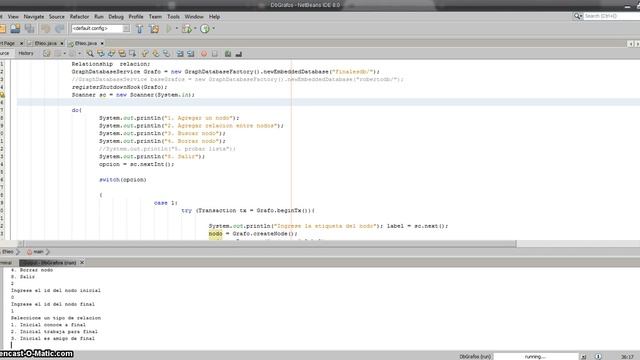The height and width of the screenshot is (360, 640).
Task: Close the Output DbGrafos run tab
Action: click(82, 262)
